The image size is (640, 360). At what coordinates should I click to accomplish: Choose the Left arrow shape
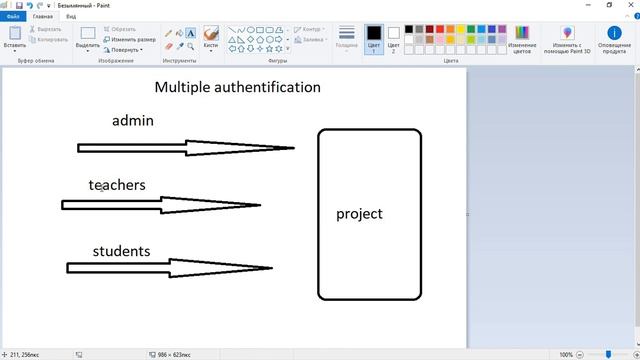click(x=231, y=49)
